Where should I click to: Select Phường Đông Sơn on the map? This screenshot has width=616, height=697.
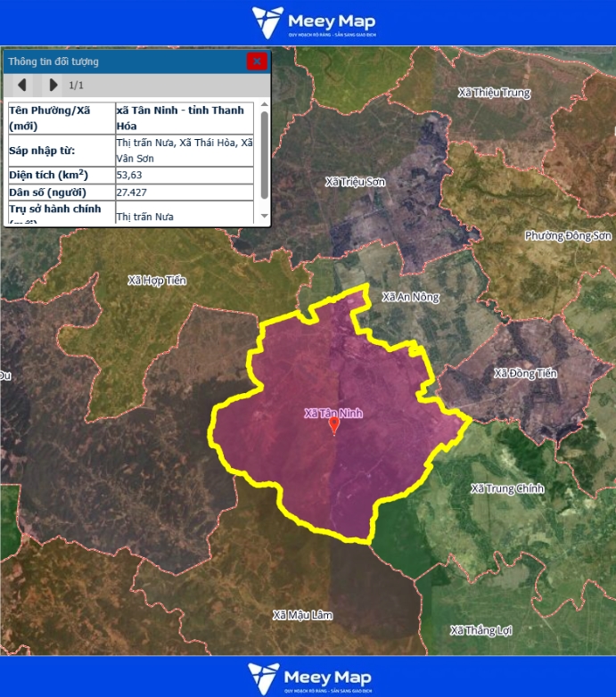568,235
